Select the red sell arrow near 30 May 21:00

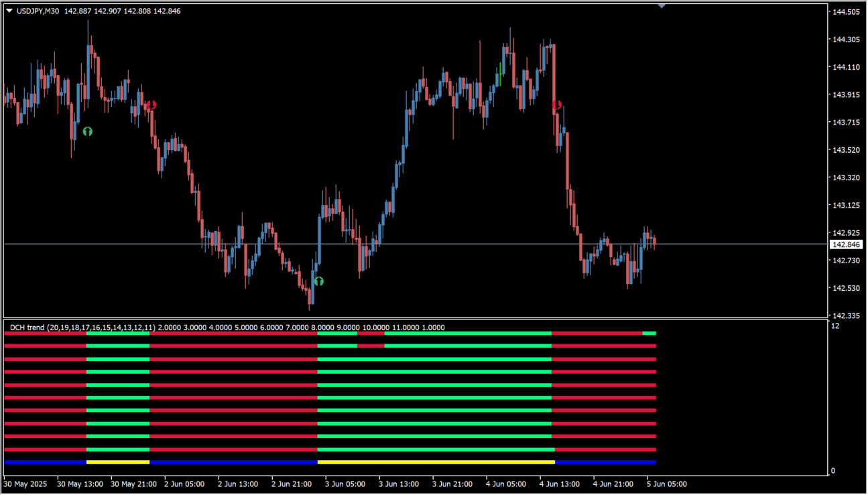point(151,104)
